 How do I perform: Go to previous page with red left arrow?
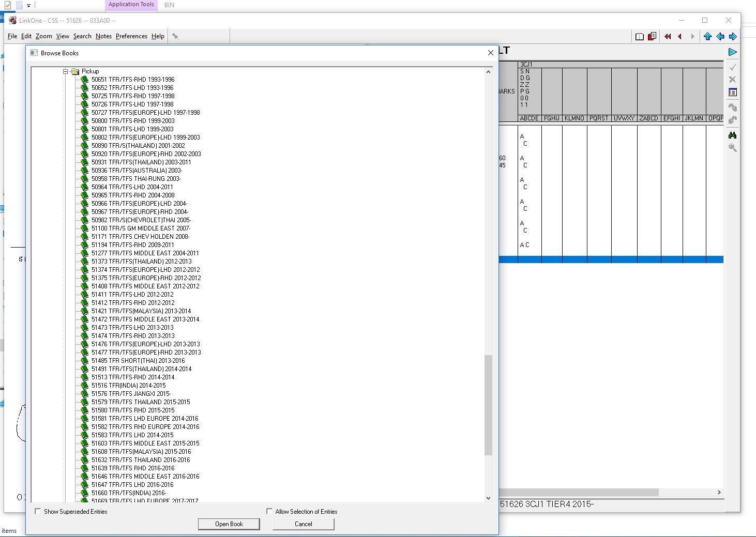(x=680, y=36)
